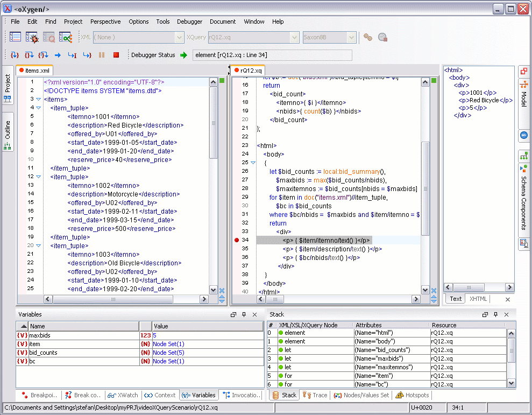Viewport: 532px width, 415px height.
Task: Switch to the XHTML output tab
Action: [478, 299]
